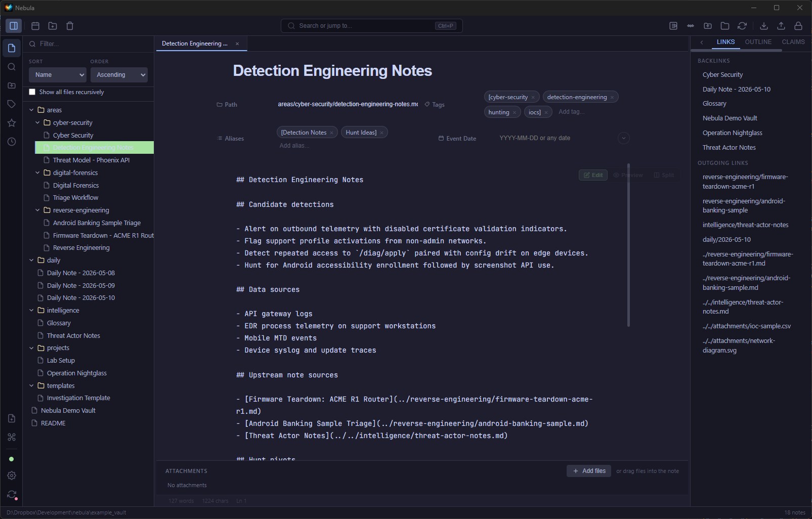This screenshot has height=519, width=812.
Task: Switch editor to Edit mode
Action: 593,175
